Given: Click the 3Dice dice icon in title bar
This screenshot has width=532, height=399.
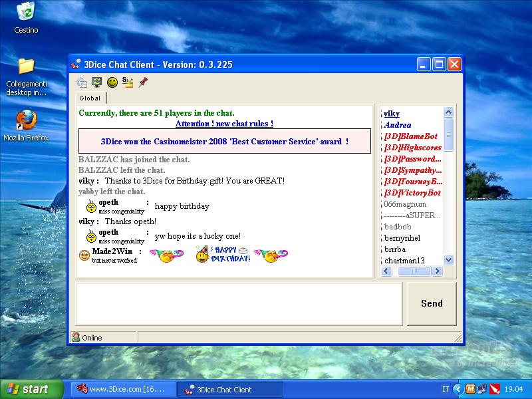Looking at the screenshot, I should [x=76, y=64].
